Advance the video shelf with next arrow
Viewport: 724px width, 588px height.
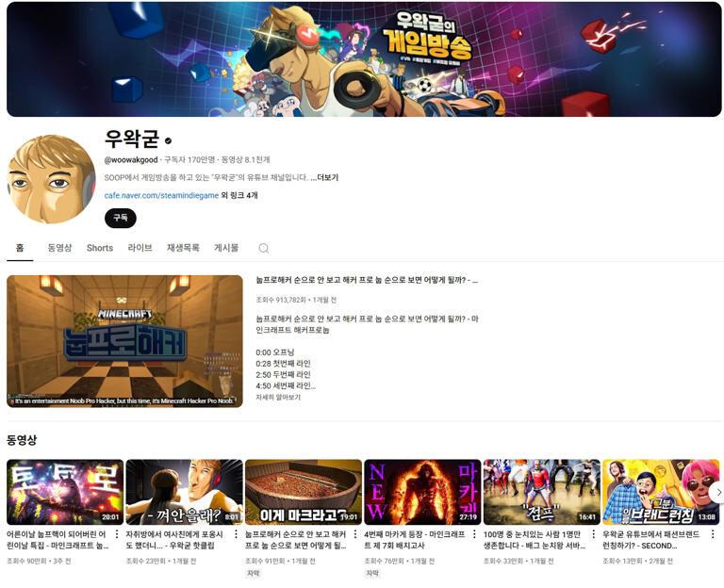pyautogui.click(x=717, y=493)
